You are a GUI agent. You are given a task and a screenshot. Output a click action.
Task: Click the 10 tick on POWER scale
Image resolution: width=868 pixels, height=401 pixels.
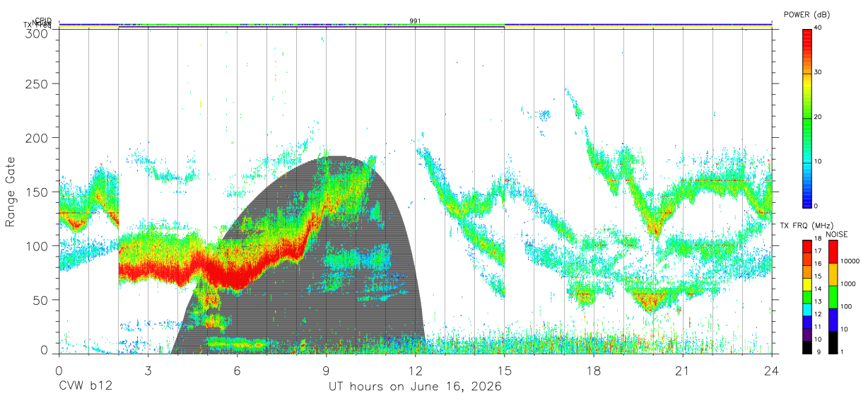818,161
